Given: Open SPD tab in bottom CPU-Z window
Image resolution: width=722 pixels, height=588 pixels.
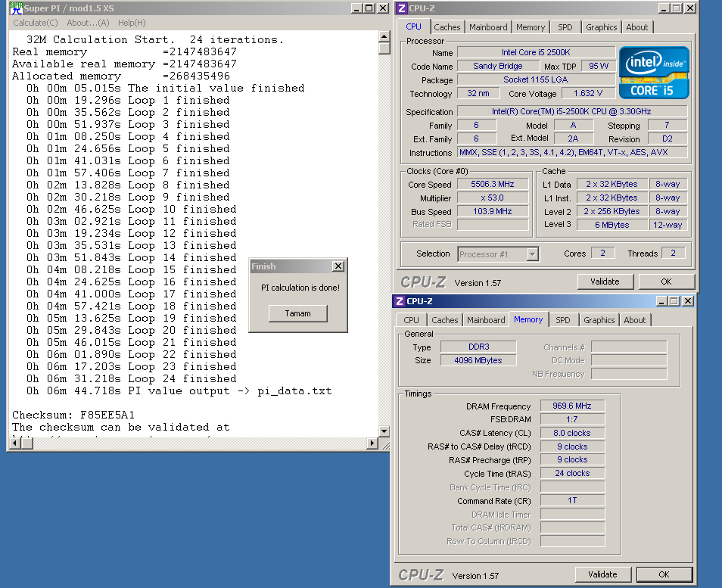Looking at the screenshot, I should click(x=562, y=320).
